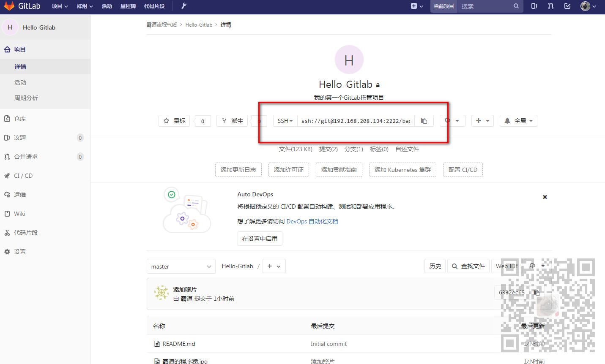This screenshot has width=605, height=364.
Task: Open the master branch dropdown
Action: point(181,266)
